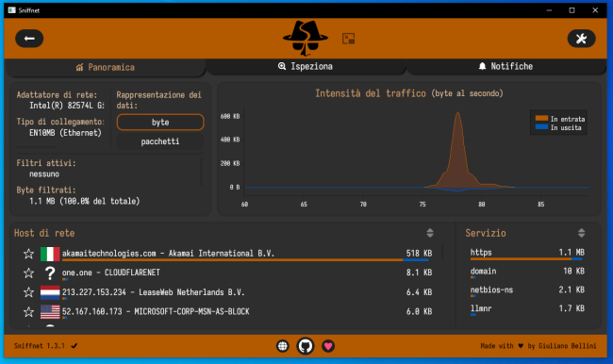Click the Sniffnet 1.3.1 version text
613x364 pixels.
tap(39, 346)
